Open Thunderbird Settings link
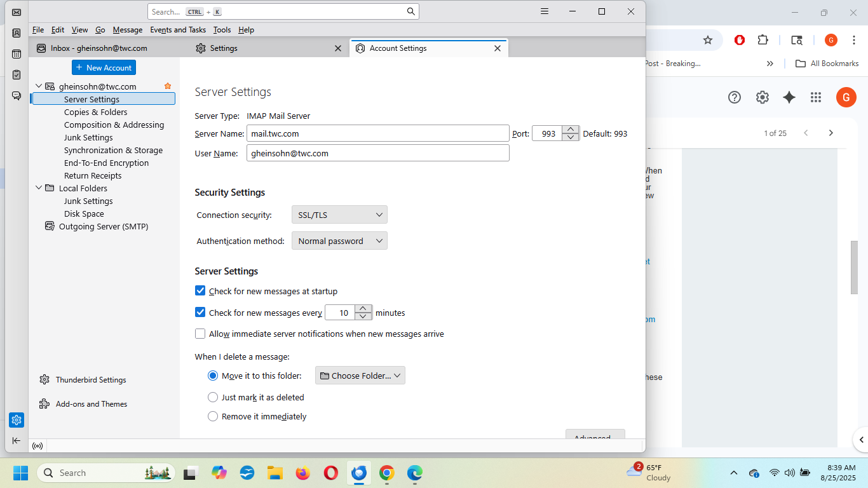The image size is (868, 488). click(83, 380)
